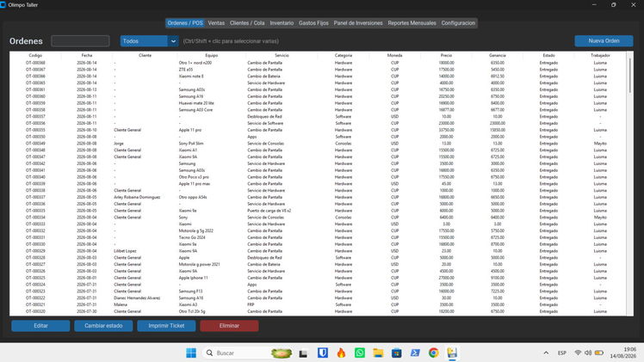Screen dimensions: 644x362
Task: Open File Explorer folder icon
Action: 378,353
